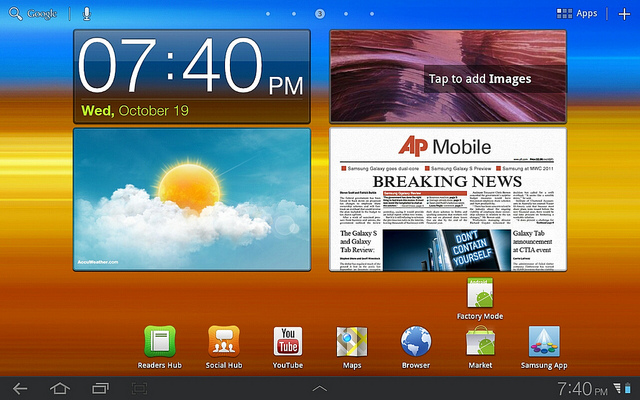640x400 pixels.
Task: Open the recent apps list
Action: click(100, 388)
